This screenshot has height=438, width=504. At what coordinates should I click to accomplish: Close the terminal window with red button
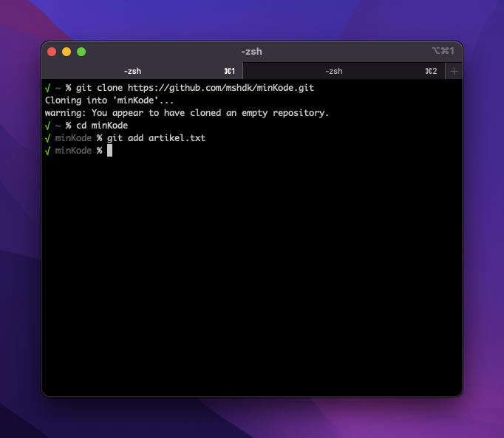point(52,52)
